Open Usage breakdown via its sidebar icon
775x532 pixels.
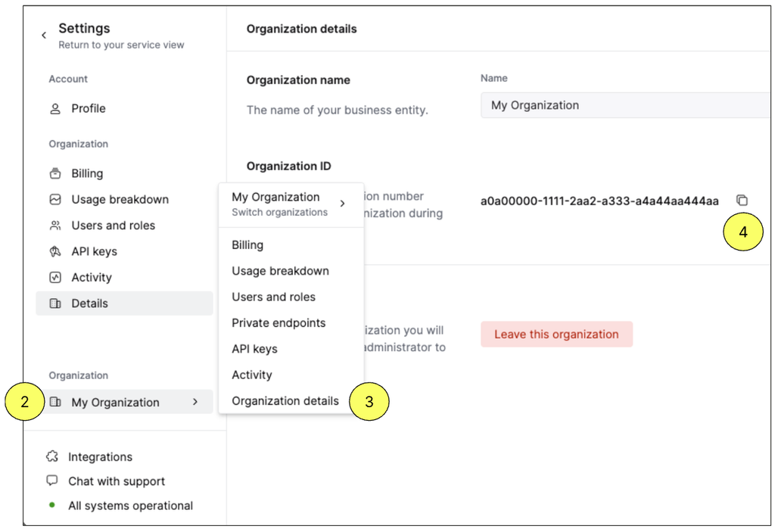55,199
